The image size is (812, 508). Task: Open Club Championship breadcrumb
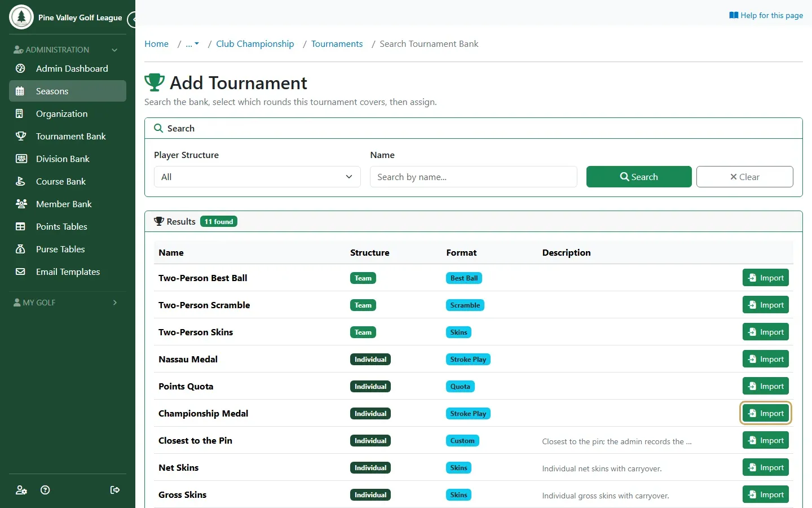click(255, 44)
